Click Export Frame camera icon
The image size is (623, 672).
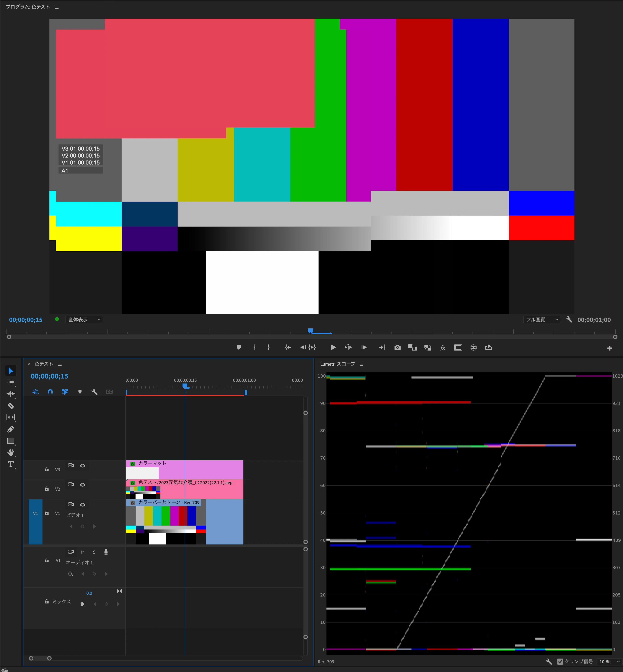tap(398, 347)
